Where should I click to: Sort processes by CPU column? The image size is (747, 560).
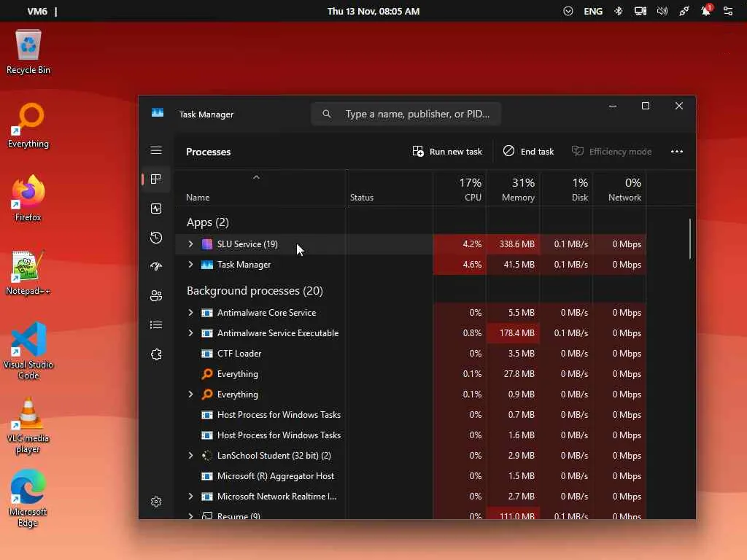[x=460, y=189]
